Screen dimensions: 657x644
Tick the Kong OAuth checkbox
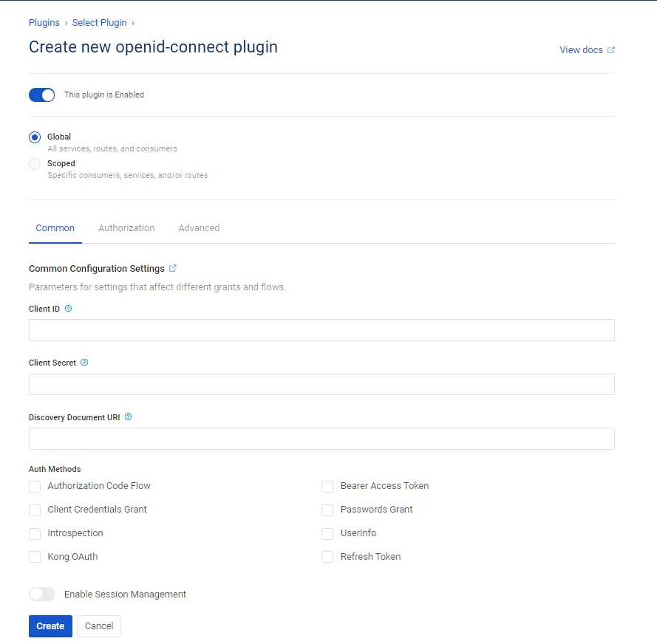click(35, 557)
